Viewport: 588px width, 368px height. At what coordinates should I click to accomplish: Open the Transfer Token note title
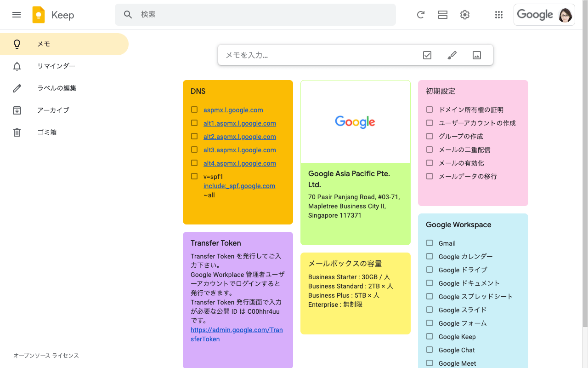[x=216, y=243]
